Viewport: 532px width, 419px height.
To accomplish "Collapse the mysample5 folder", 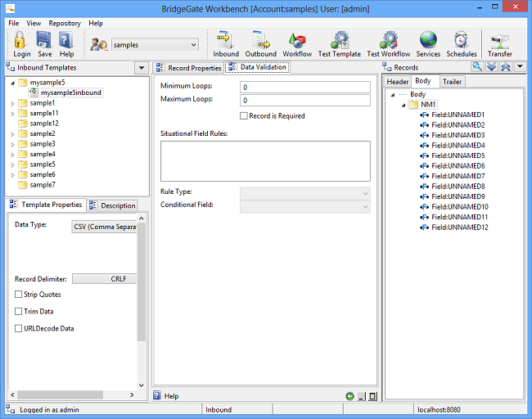I will coord(12,83).
